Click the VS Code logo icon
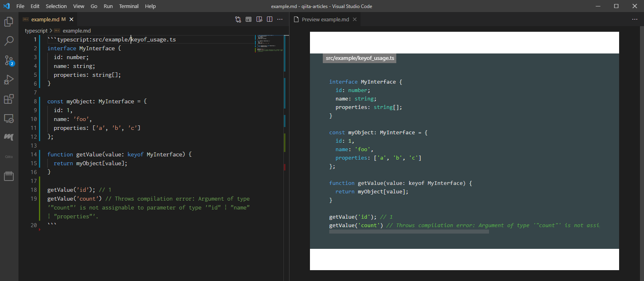644x281 pixels. pos(6,6)
